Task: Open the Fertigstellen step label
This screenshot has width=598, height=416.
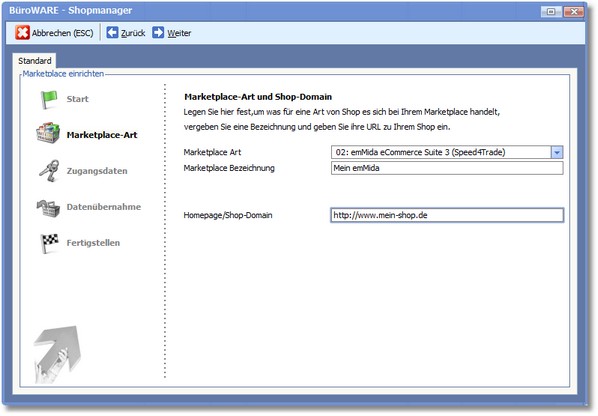Action: click(93, 243)
